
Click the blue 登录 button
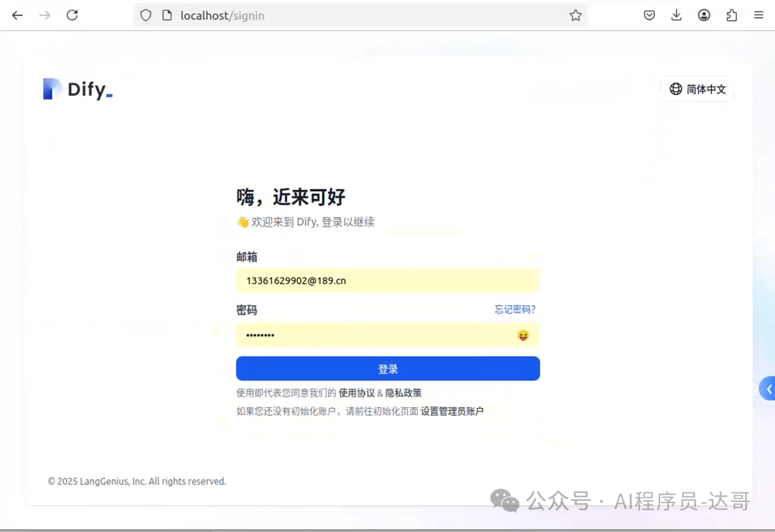[x=387, y=369]
